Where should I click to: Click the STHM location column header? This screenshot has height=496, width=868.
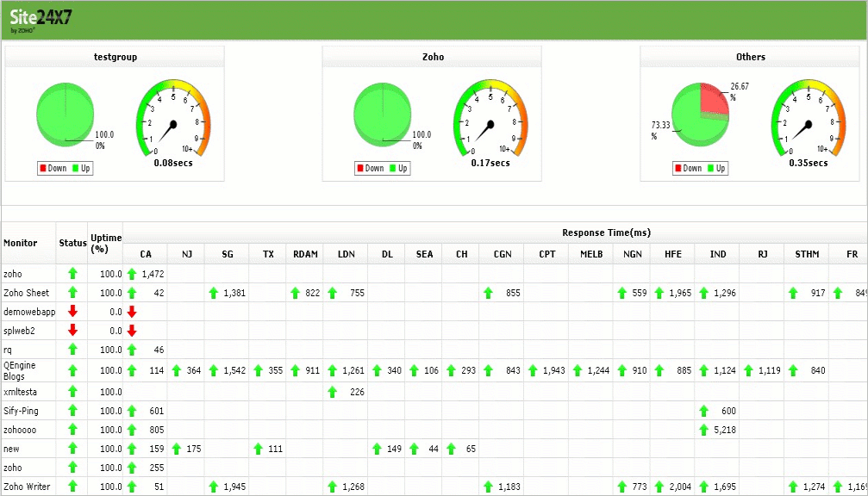point(807,254)
